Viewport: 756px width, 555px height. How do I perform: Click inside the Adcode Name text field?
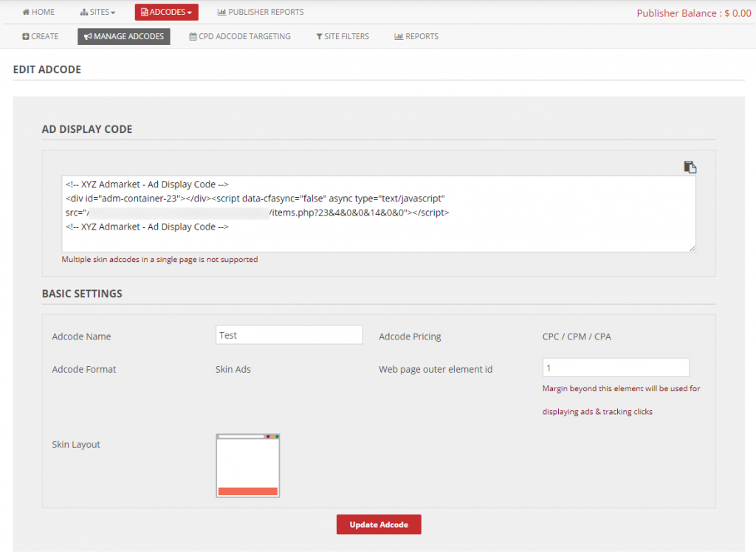289,334
